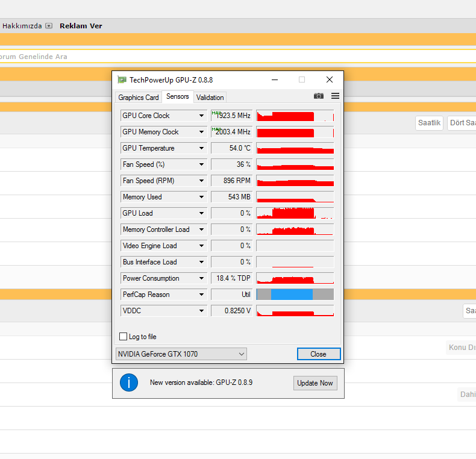Open GPU Temperature sensor dropdown

coord(201,148)
